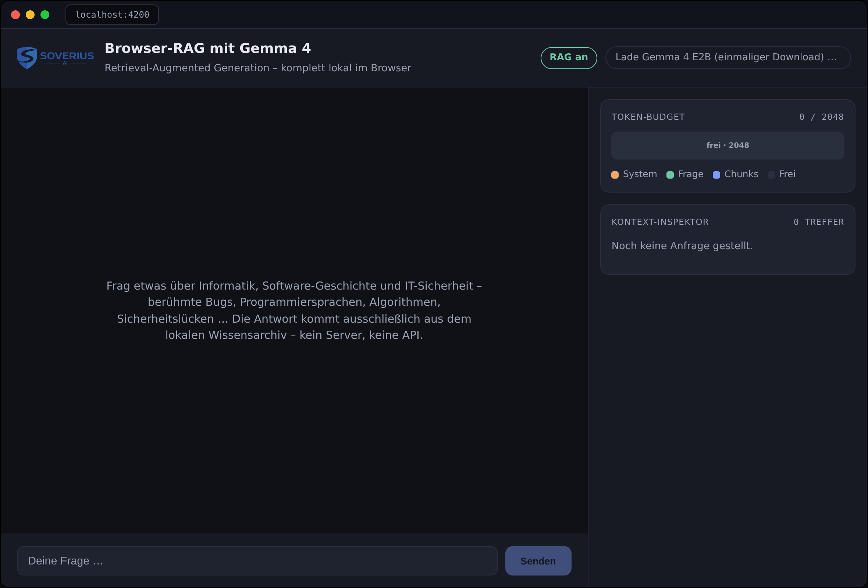Click the frei · 2048 token bar

point(728,146)
